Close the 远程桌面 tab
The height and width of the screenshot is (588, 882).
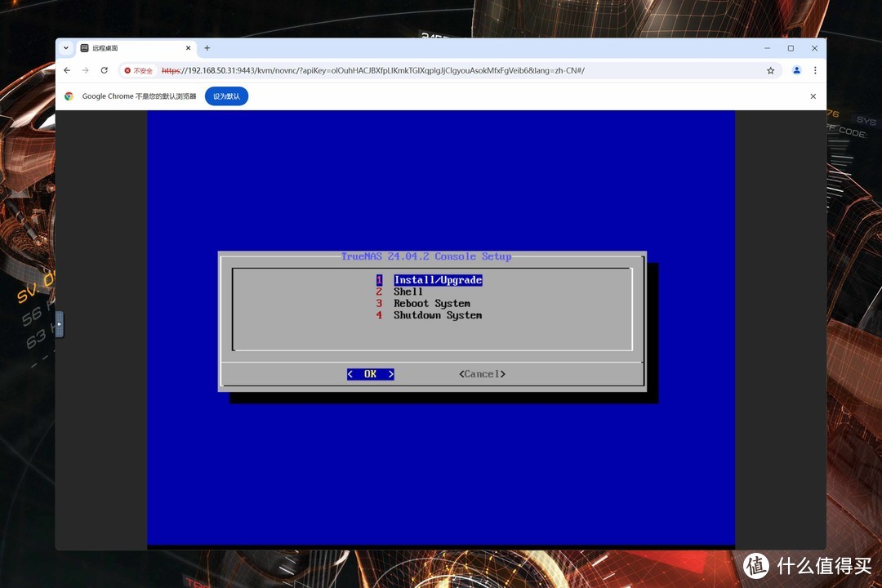click(188, 48)
